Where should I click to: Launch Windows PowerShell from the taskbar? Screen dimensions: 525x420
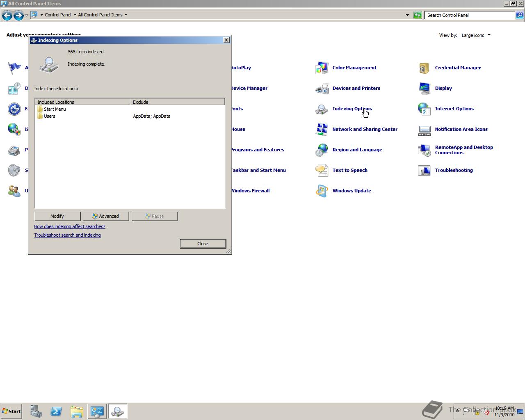click(56, 411)
